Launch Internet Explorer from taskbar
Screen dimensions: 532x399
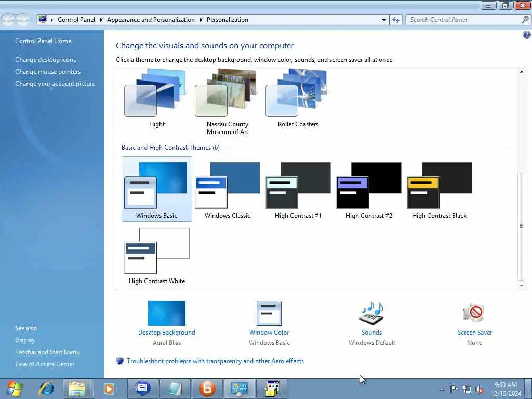(46, 389)
